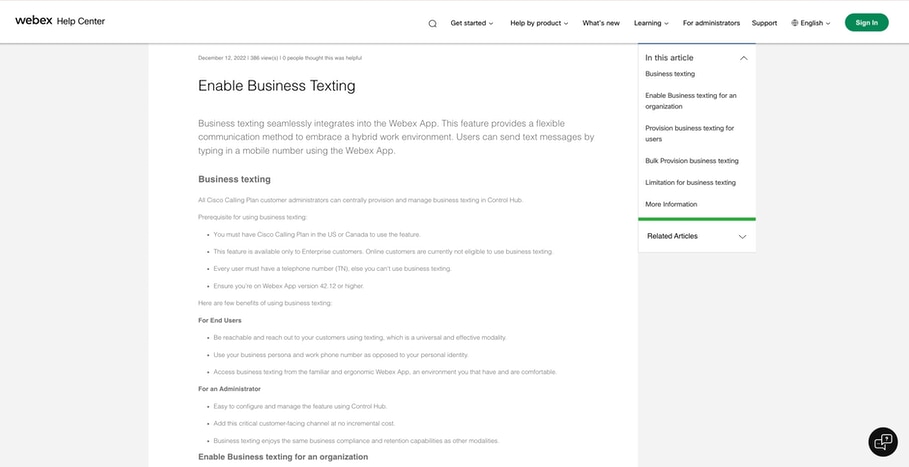Click 'Enable Business texting for an organization' heading in article
Viewport: 909px width, 467px height.
283,457
